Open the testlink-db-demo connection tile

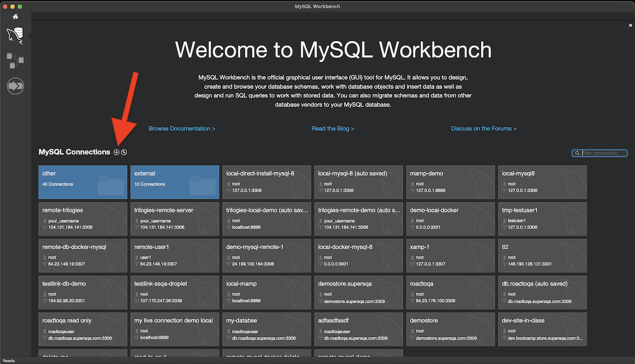[x=83, y=292]
